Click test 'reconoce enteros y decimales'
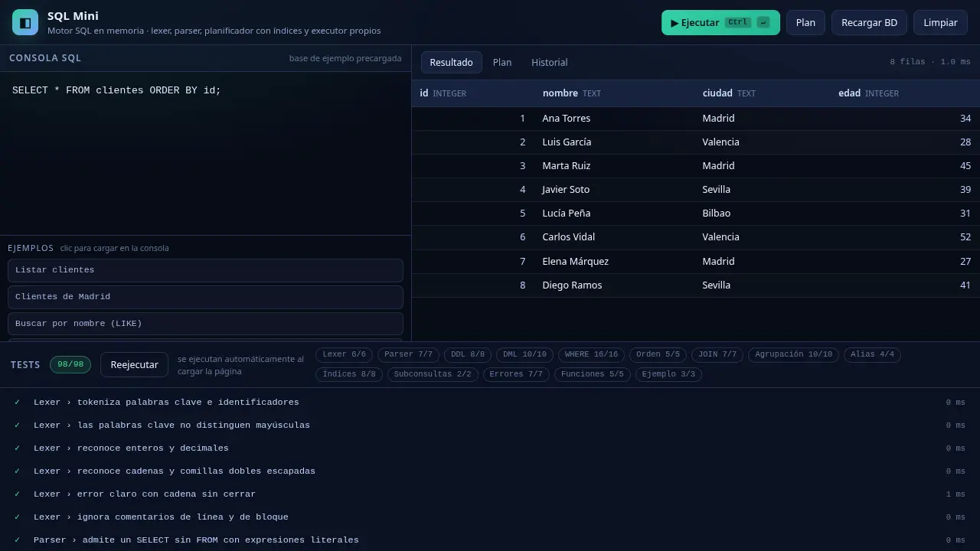This screenshot has height=551, width=980. point(490,448)
